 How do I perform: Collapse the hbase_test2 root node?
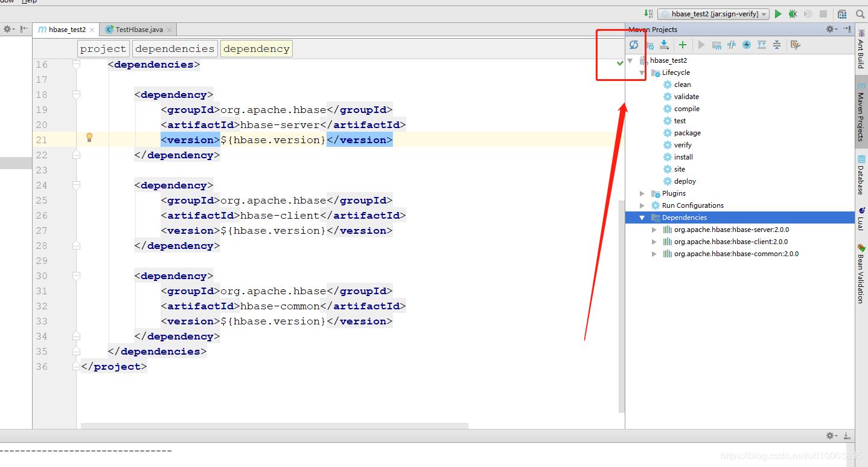point(630,60)
